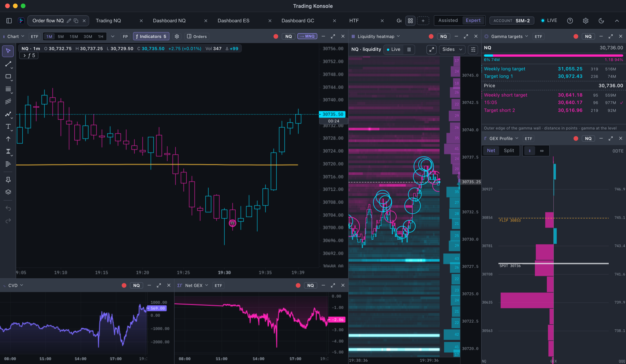Select the text annotation tool

(8, 127)
